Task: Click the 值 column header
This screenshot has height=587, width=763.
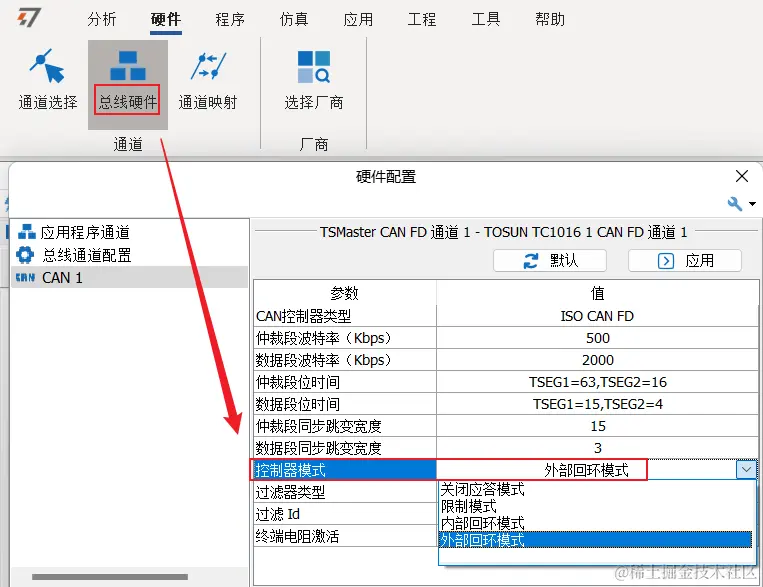Action: (x=598, y=293)
